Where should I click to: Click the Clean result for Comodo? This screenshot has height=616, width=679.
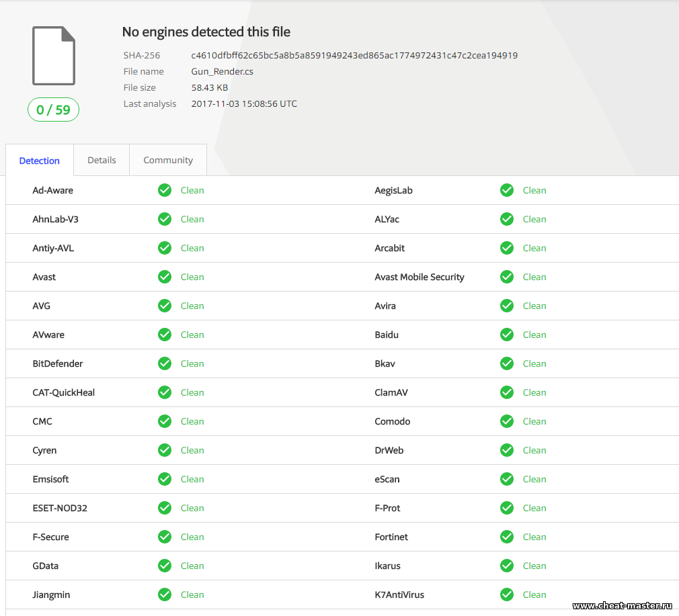coord(534,421)
